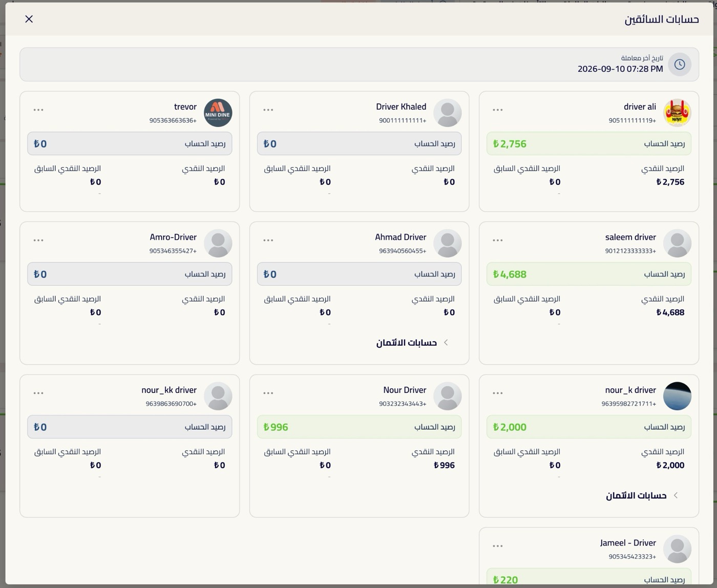This screenshot has width=717, height=588.
Task: Click the clock icon beside last transaction date
Action: [x=680, y=65]
